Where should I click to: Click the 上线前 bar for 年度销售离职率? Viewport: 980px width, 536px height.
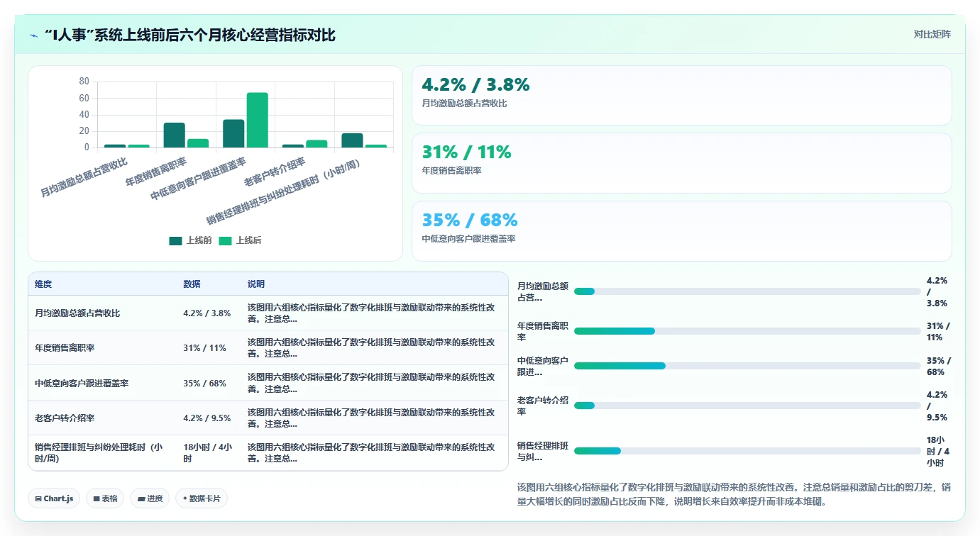174,135
